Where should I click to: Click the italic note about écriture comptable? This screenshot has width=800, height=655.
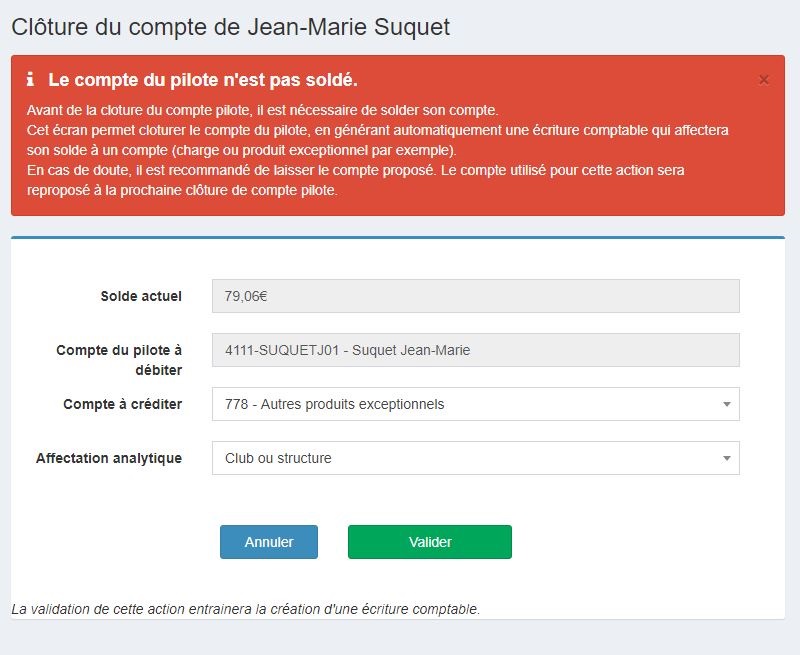(x=246, y=609)
